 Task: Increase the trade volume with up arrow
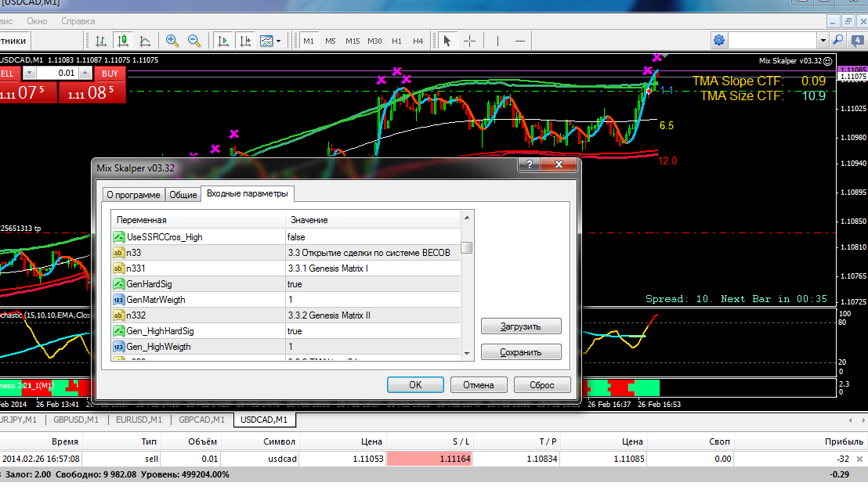[85, 73]
